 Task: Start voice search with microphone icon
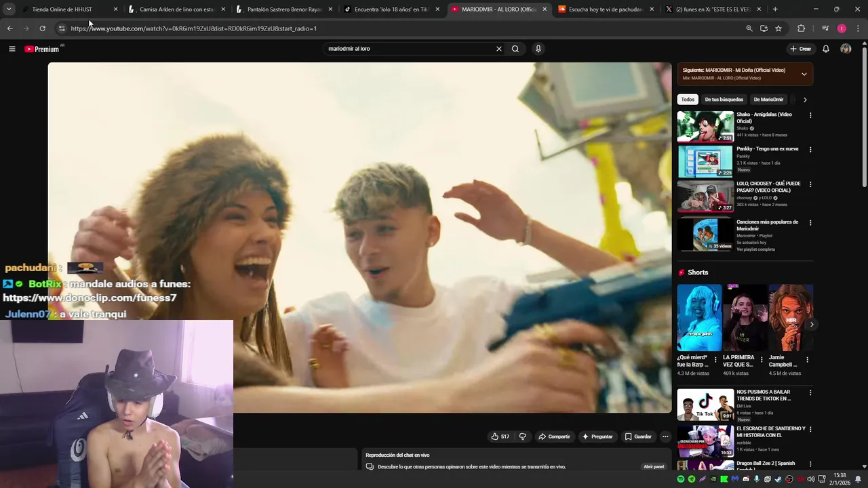[x=538, y=49]
